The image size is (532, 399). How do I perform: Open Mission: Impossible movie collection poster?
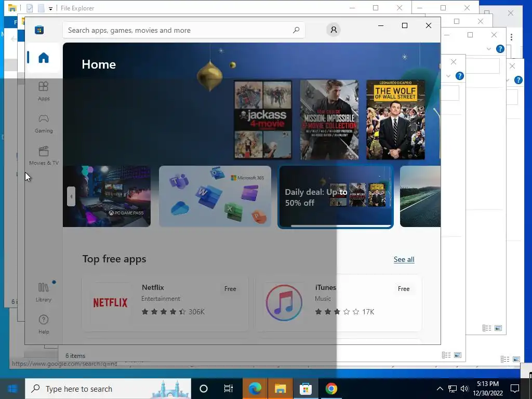(x=329, y=119)
